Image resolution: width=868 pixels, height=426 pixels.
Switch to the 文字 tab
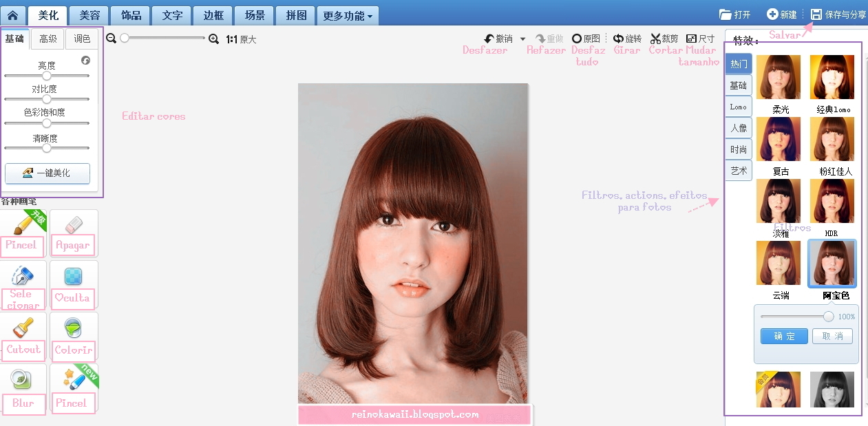pos(172,15)
